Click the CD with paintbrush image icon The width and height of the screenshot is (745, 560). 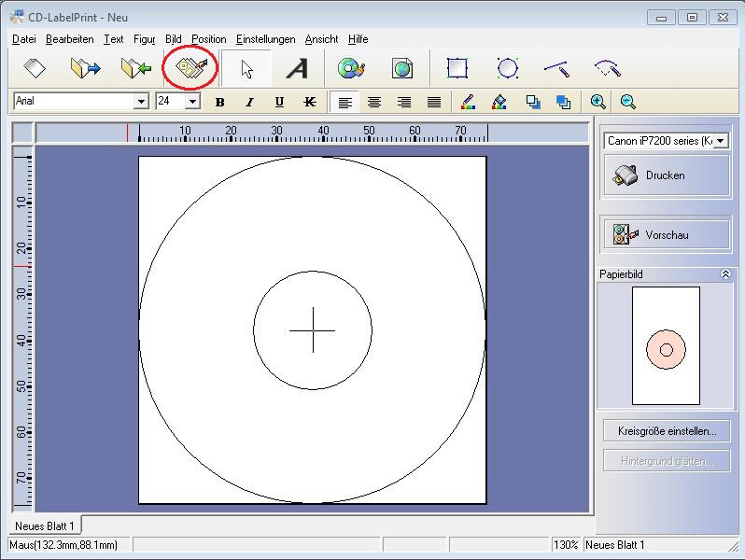351,68
